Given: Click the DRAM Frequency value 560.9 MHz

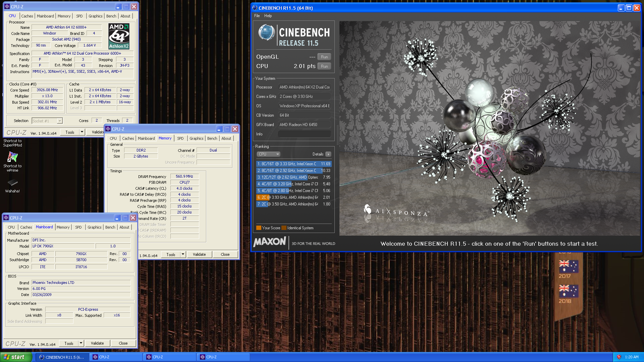Looking at the screenshot, I should click(184, 176).
